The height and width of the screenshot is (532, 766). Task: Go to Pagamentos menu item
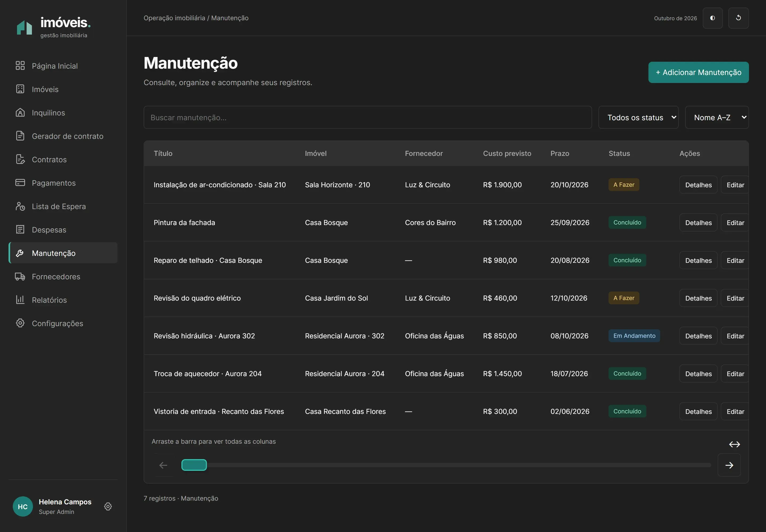(x=63, y=183)
